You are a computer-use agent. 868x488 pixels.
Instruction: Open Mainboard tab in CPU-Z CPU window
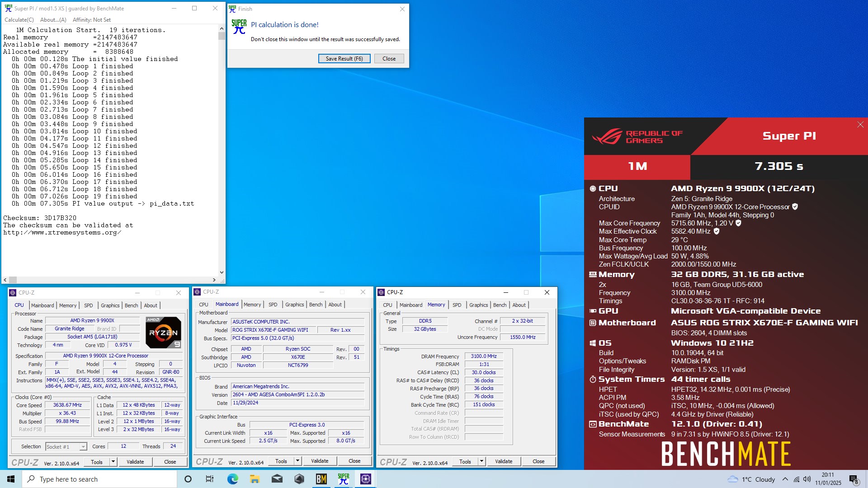click(x=42, y=305)
